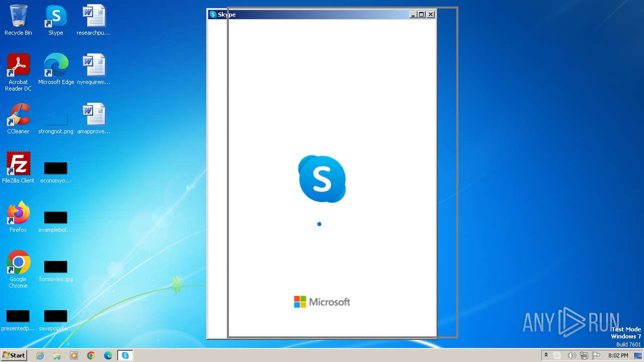This screenshot has width=644, height=362.
Task: Open the network tray icon
Action: 584,355
